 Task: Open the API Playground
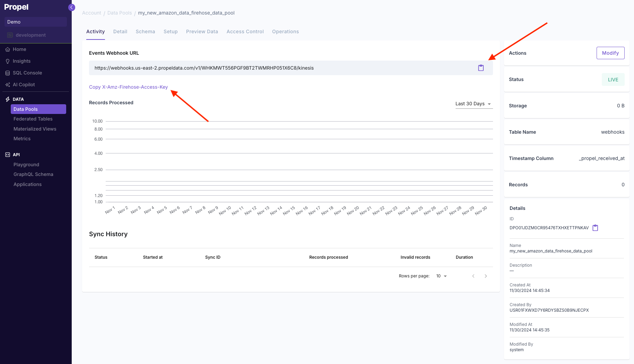(26, 165)
